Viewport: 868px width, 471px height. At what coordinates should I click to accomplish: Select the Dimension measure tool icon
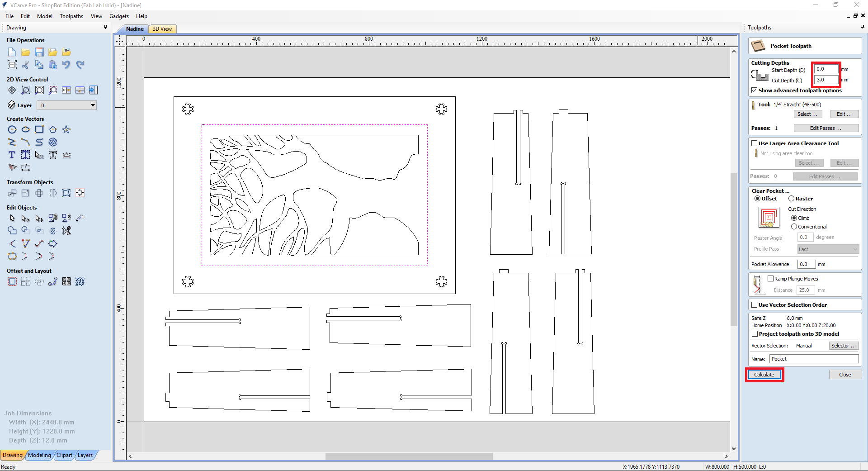(26, 167)
